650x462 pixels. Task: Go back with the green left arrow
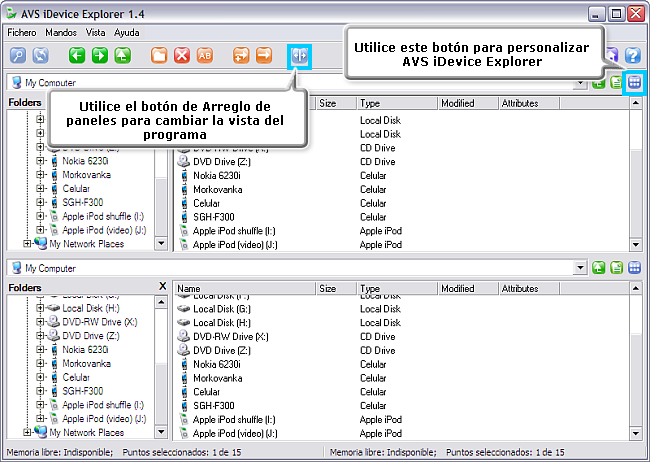point(77,55)
